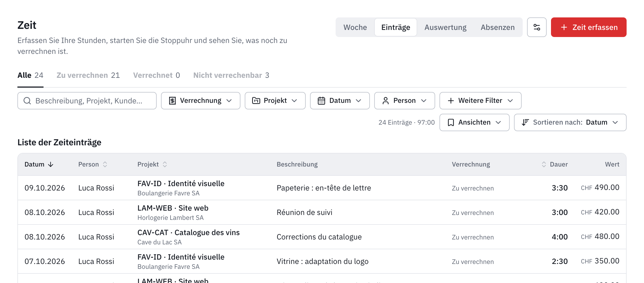Open the Sortieren nach Datum chevron
644x283 pixels.
coord(615,122)
